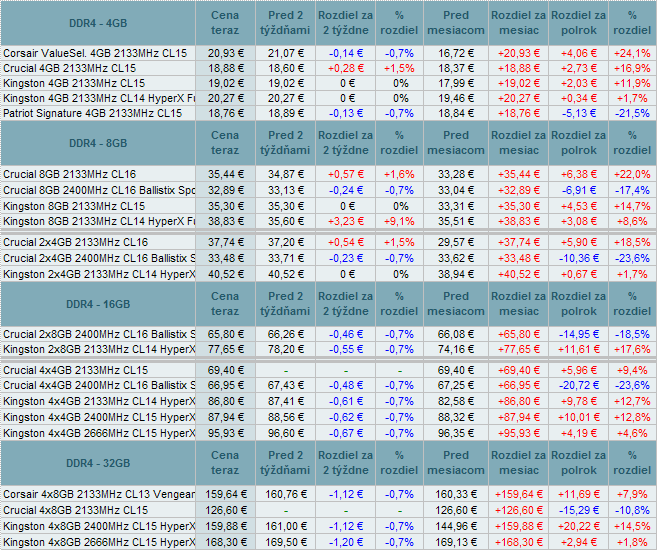Click the blue "-21,5%" cell

(x=632, y=114)
